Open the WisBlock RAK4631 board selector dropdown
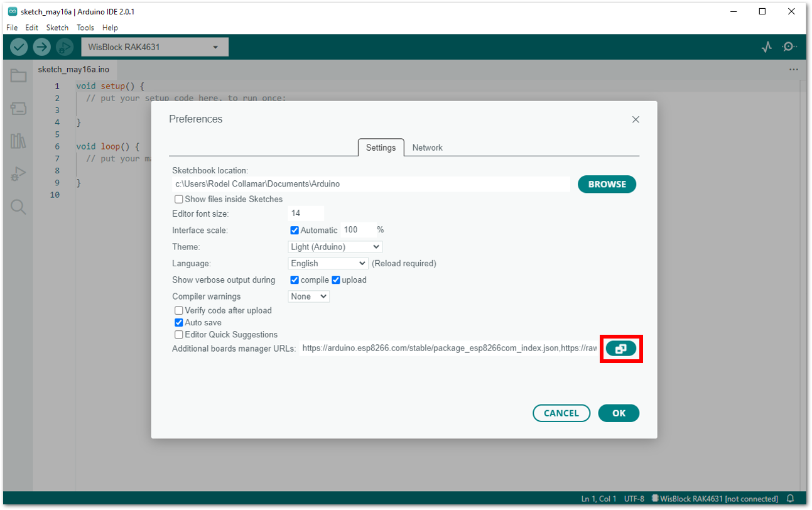The height and width of the screenshot is (510, 812). click(x=154, y=47)
